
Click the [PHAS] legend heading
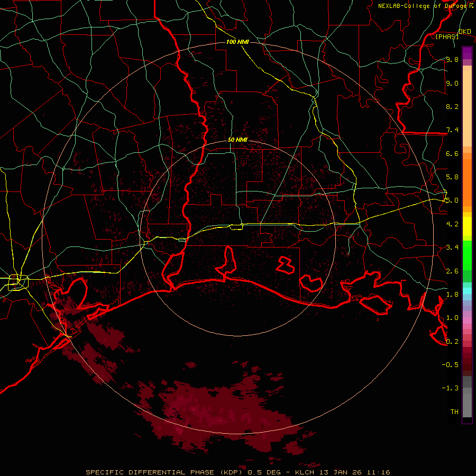pos(447,36)
